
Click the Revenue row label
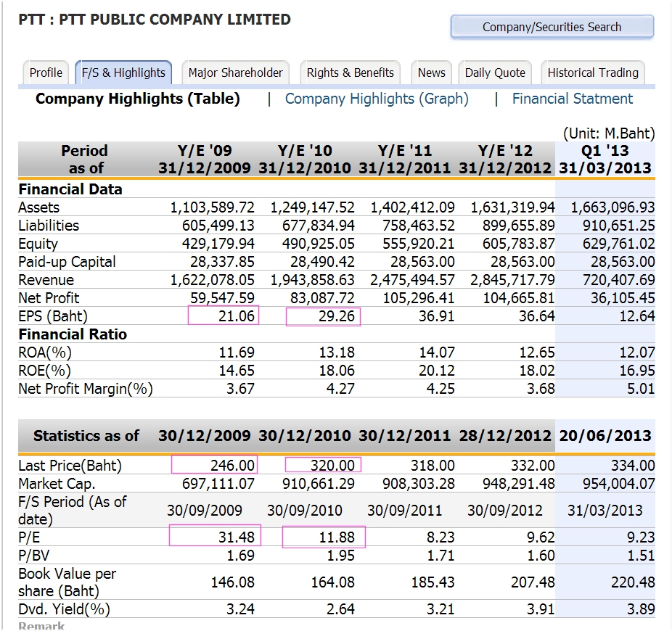tap(46, 280)
